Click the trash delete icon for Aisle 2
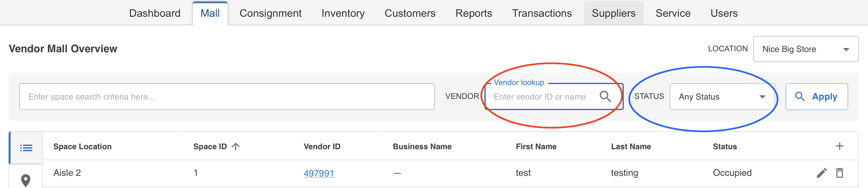The image size is (868, 188). (839, 173)
